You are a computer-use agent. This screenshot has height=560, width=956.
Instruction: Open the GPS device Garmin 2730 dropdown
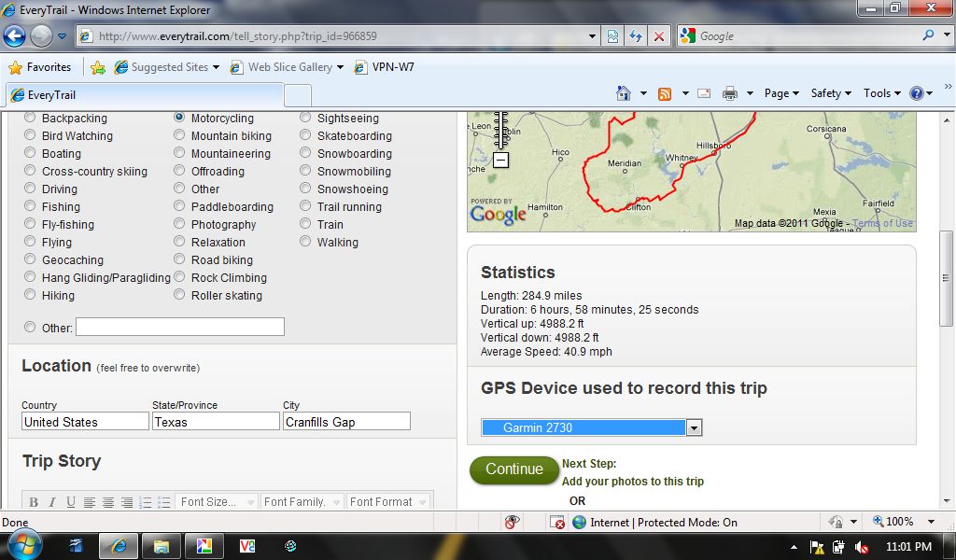(x=591, y=427)
